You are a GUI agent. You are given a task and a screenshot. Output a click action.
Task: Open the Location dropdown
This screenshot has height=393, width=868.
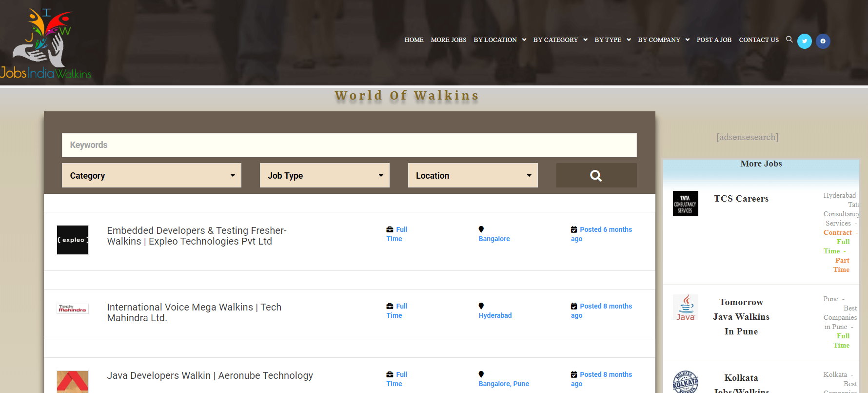473,175
